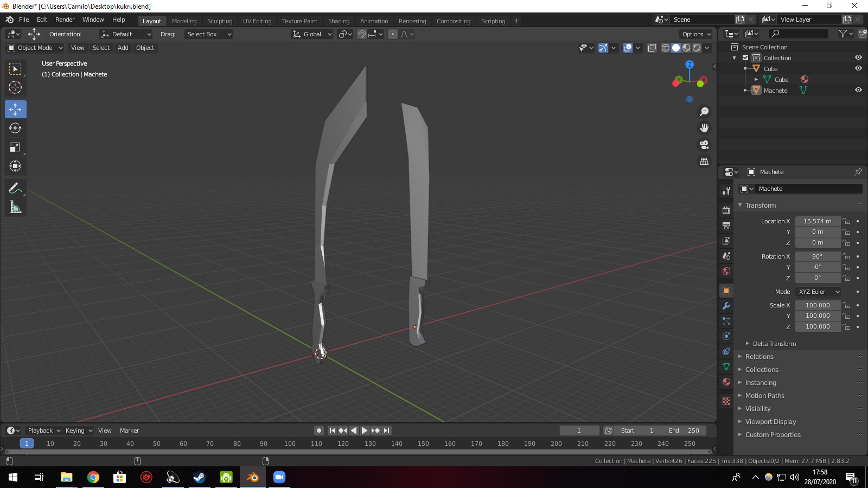Open the Render properties tab
This screenshot has height=488, width=868.
pyautogui.click(x=726, y=210)
